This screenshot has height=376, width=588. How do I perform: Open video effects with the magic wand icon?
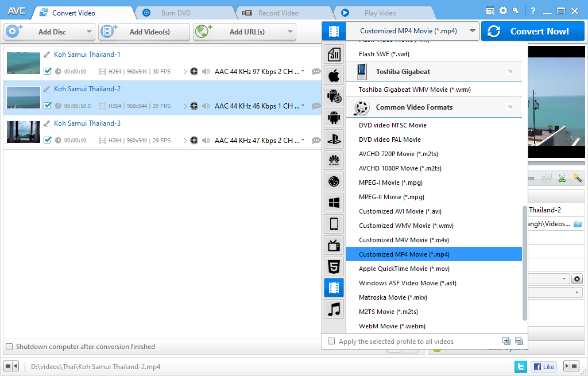pos(578,178)
